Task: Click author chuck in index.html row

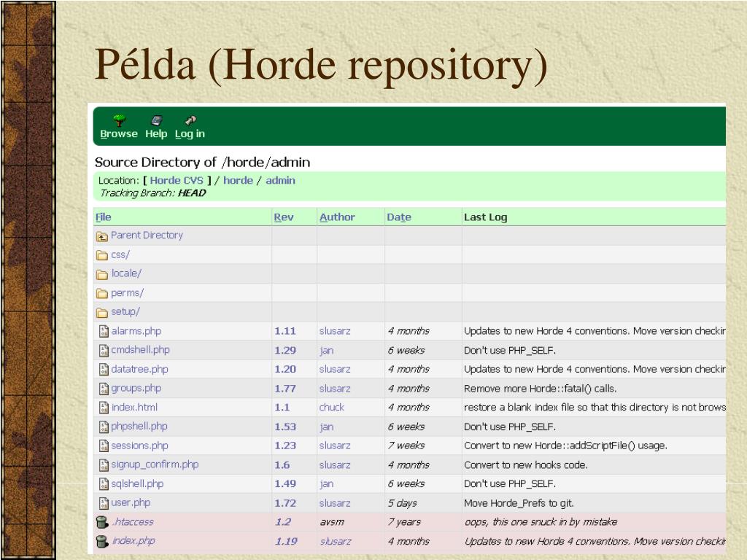Action: pyautogui.click(x=332, y=408)
